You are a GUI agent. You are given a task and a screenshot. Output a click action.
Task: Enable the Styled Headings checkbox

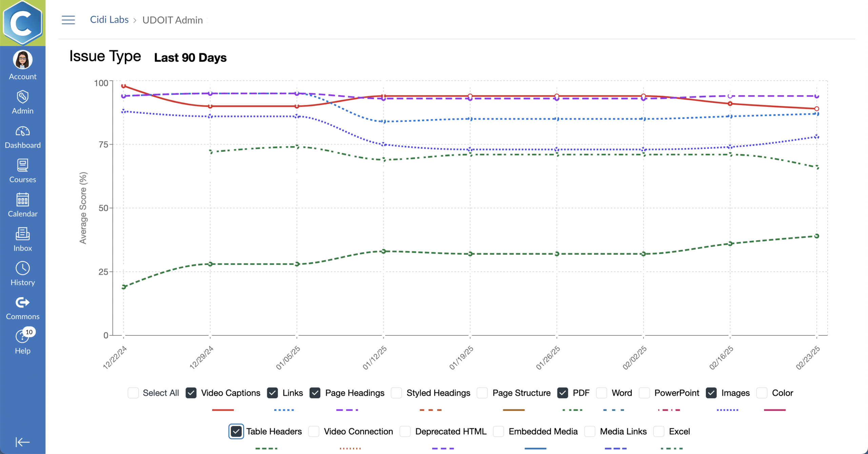tap(396, 393)
